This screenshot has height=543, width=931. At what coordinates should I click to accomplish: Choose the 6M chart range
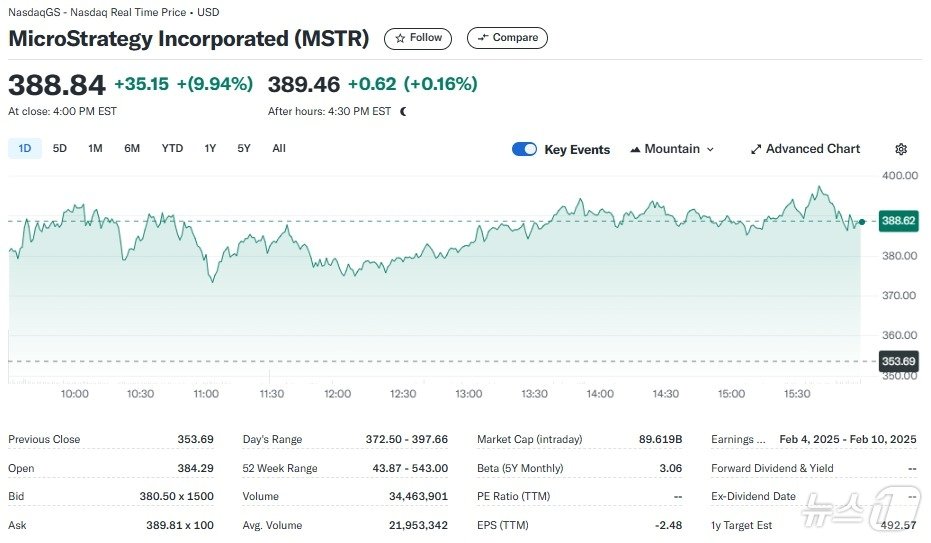[132, 148]
